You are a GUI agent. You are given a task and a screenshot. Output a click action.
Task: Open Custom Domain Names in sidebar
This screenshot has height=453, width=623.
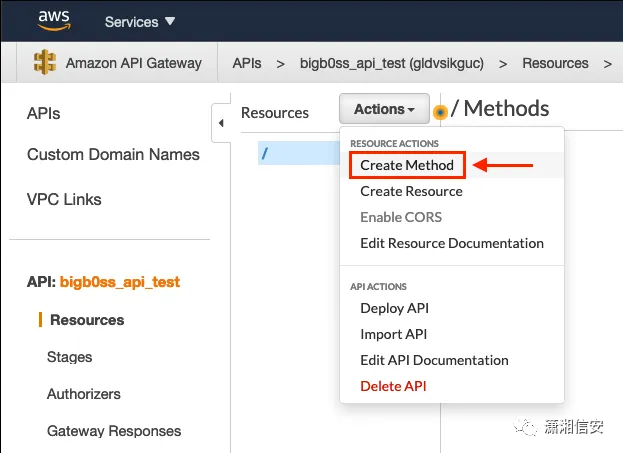[113, 155]
